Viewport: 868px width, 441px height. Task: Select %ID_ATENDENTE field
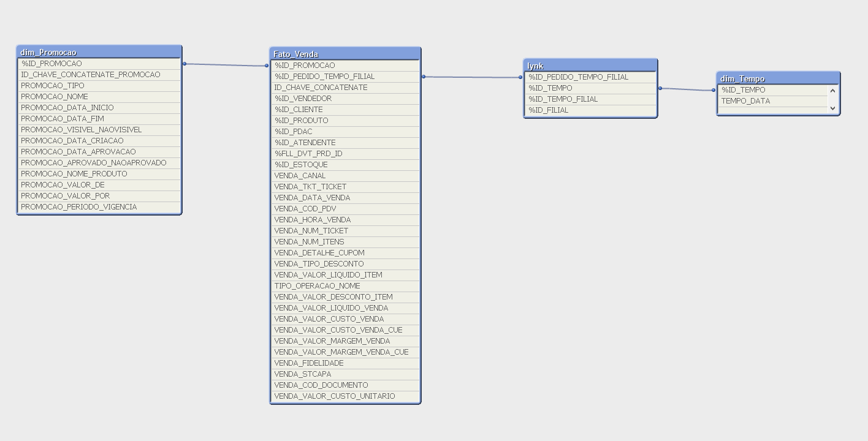point(345,143)
